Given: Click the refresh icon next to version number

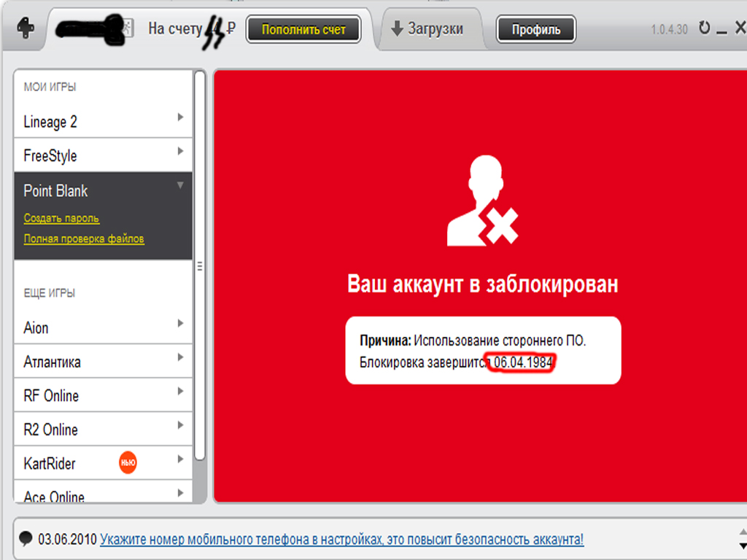Looking at the screenshot, I should 704,28.
